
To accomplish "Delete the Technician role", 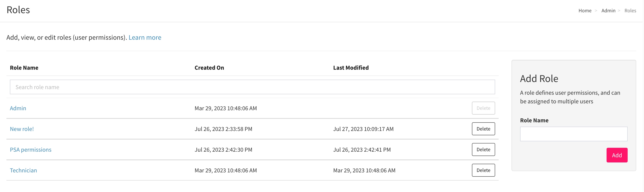I will pyautogui.click(x=483, y=170).
